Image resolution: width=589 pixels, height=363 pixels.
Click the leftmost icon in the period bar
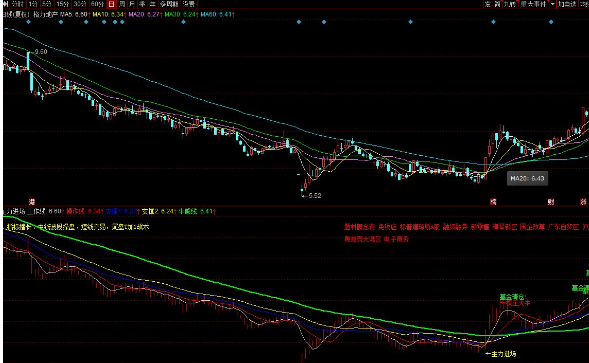[x=5, y=4]
